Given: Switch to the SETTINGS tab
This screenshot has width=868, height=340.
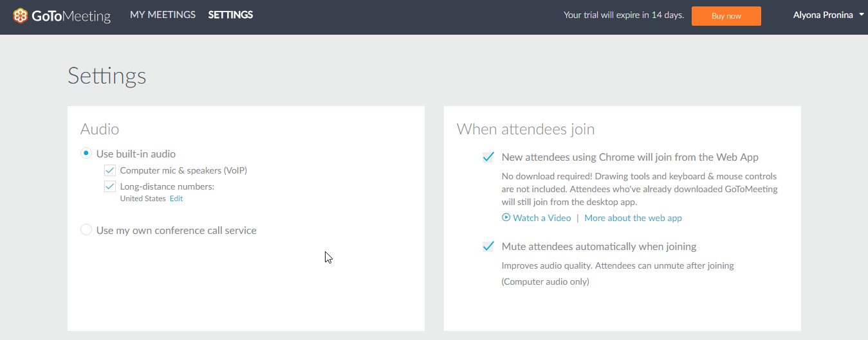Looking at the screenshot, I should [230, 15].
